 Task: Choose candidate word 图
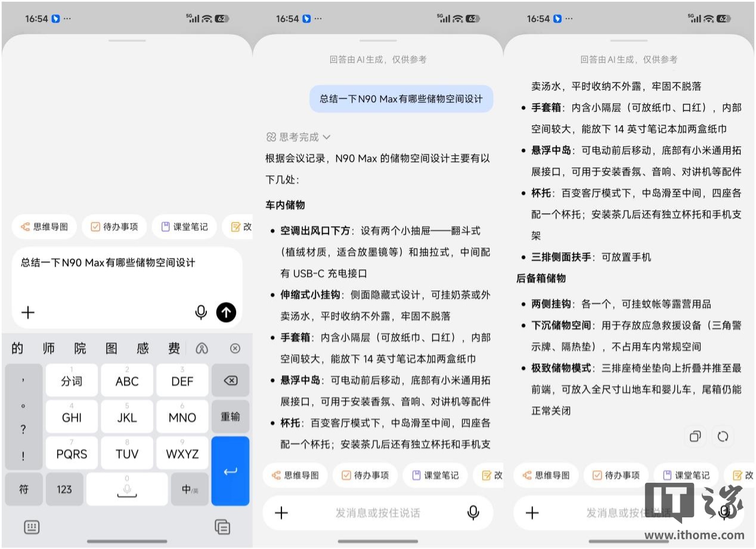click(111, 348)
